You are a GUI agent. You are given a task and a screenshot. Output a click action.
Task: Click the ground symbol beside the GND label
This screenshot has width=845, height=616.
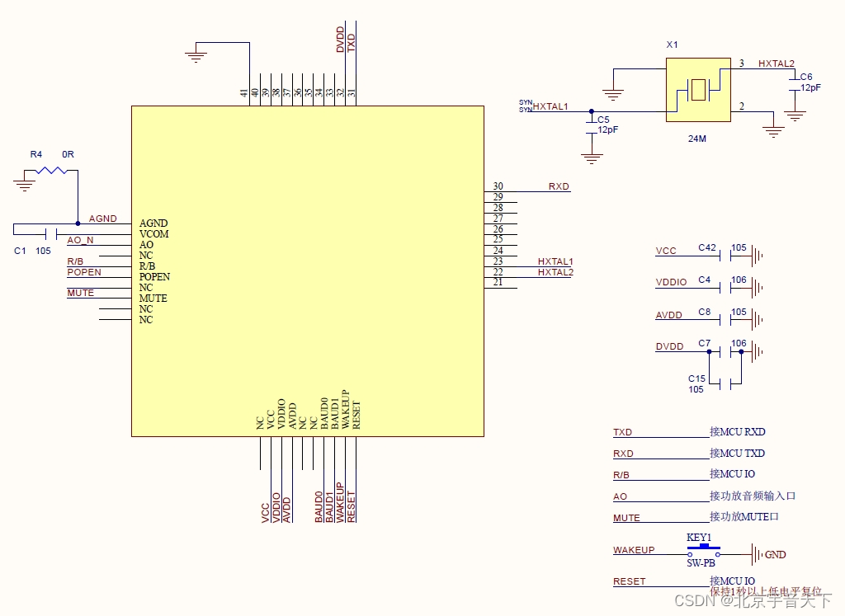coord(758,554)
